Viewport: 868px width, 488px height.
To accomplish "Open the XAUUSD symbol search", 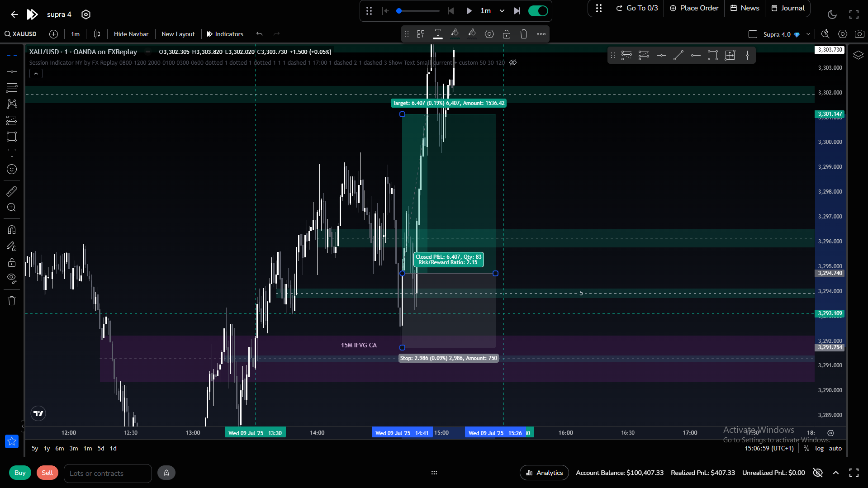I will pyautogui.click(x=21, y=34).
